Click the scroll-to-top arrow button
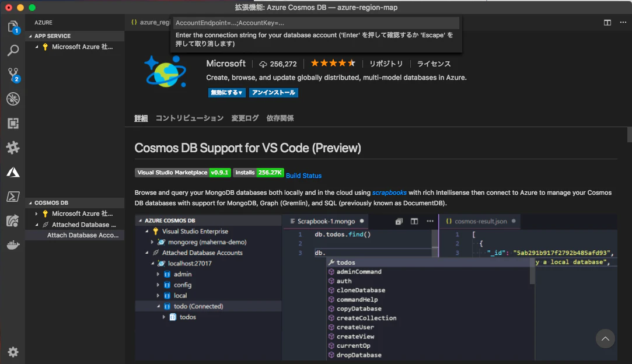This screenshot has width=632, height=364. (x=605, y=338)
